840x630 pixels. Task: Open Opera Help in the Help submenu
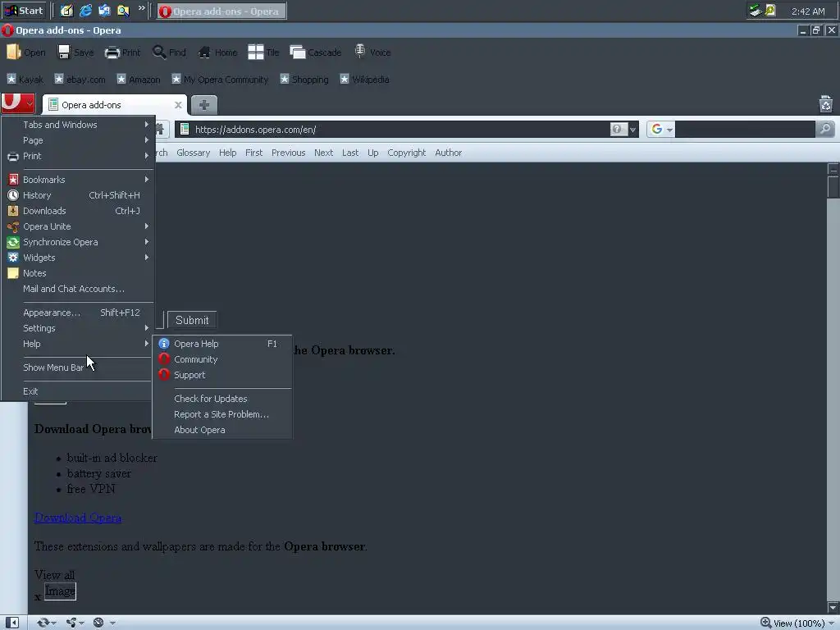[x=222, y=344]
